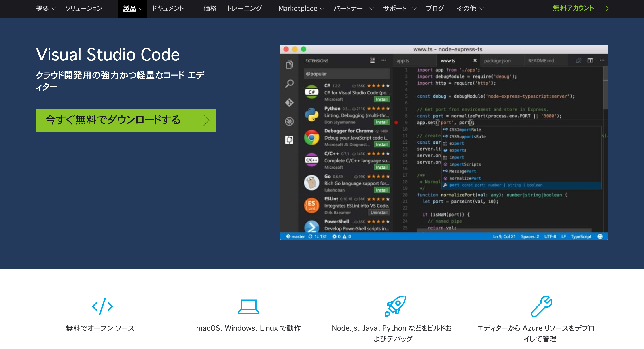Screen dimensions: 644x349
Task: Click the Visual Studio Code screenshot image
Action: click(444, 142)
